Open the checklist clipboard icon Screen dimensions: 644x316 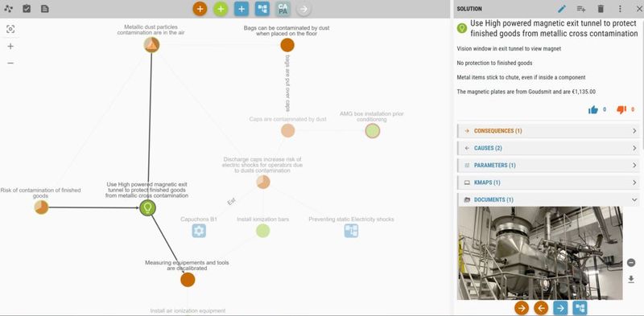click(27, 9)
